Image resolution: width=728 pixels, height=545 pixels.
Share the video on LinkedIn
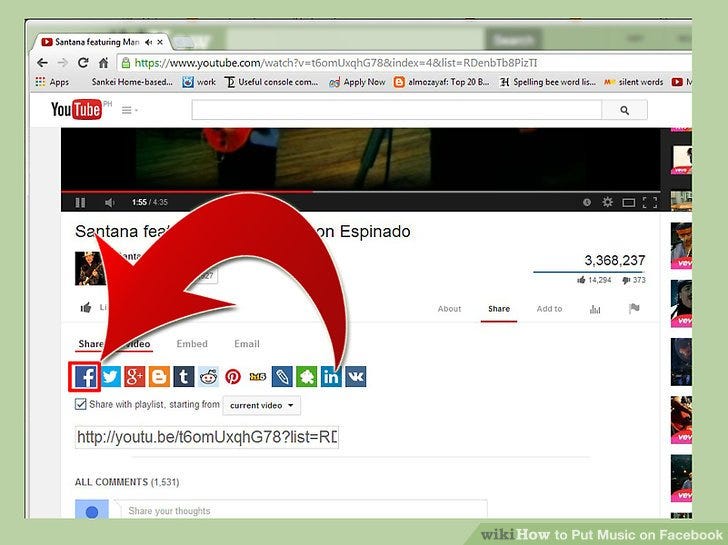[x=331, y=376]
